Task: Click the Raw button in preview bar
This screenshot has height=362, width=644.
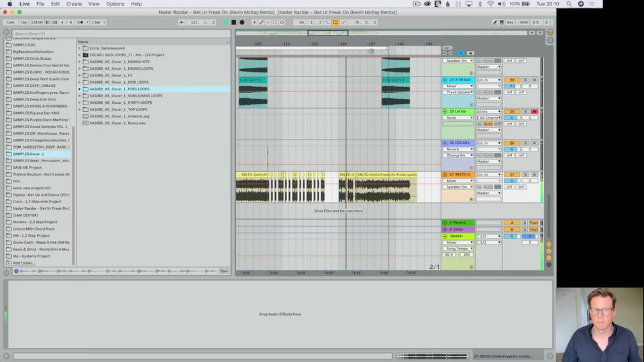Action: pos(224,271)
